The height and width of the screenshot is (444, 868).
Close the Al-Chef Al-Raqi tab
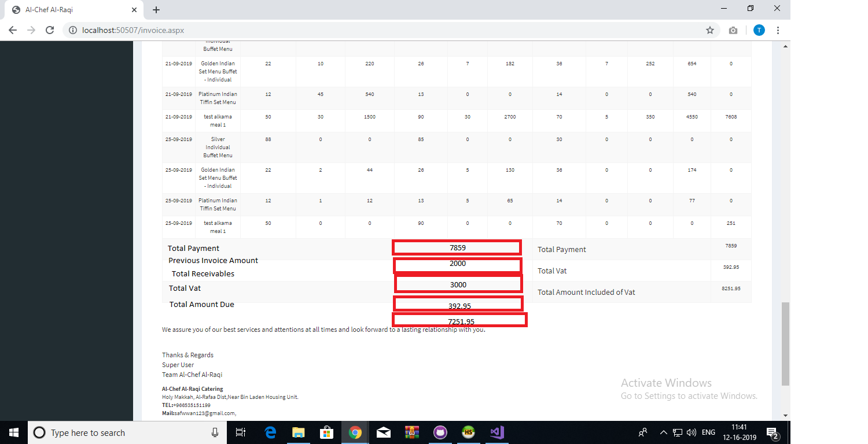pos(134,10)
